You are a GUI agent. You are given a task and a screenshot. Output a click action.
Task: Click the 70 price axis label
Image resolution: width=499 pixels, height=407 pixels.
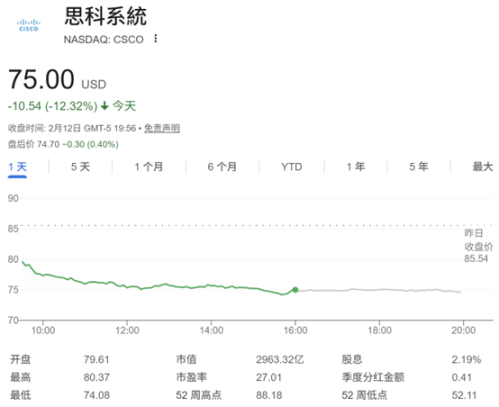click(x=13, y=320)
